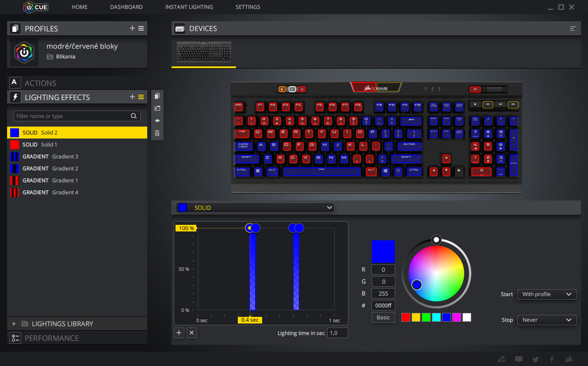This screenshot has width=588, height=366.
Task: Delete the selected effect with trash icon
Action: coord(157,133)
